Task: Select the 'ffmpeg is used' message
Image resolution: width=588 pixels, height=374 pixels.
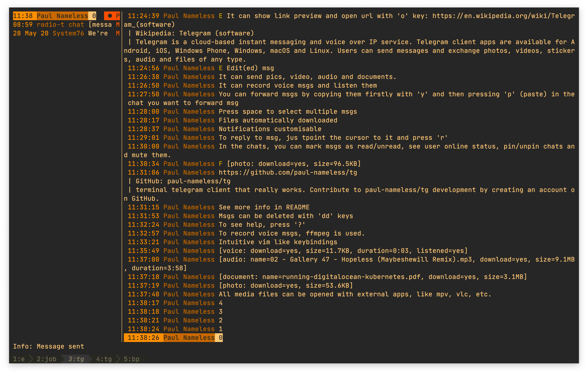Action: 246,233
